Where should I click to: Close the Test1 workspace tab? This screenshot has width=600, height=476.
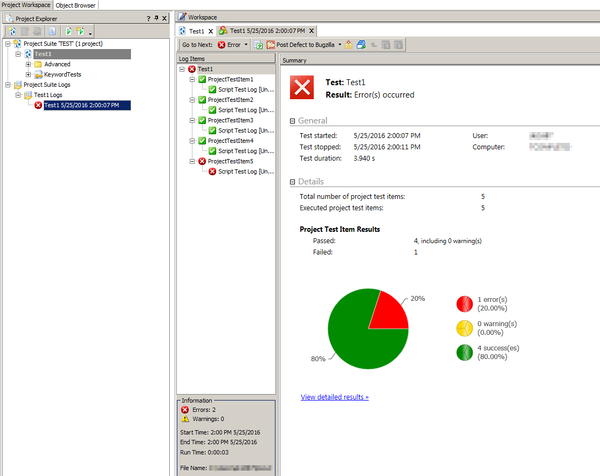pos(210,31)
